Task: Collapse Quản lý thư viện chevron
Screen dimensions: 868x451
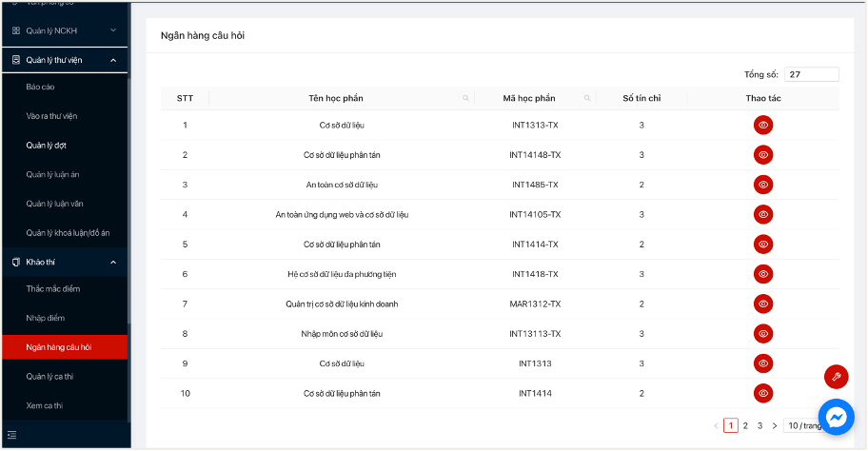Action: (113, 60)
